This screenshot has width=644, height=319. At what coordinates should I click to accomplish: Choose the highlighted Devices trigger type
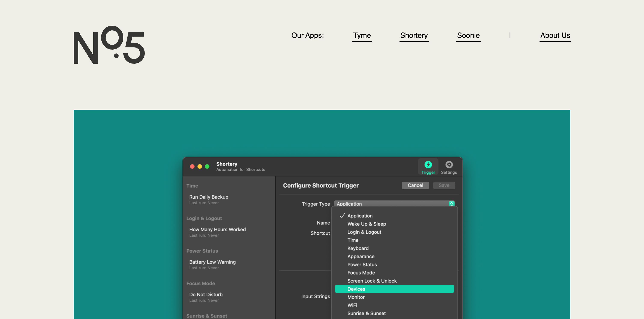[394, 289]
